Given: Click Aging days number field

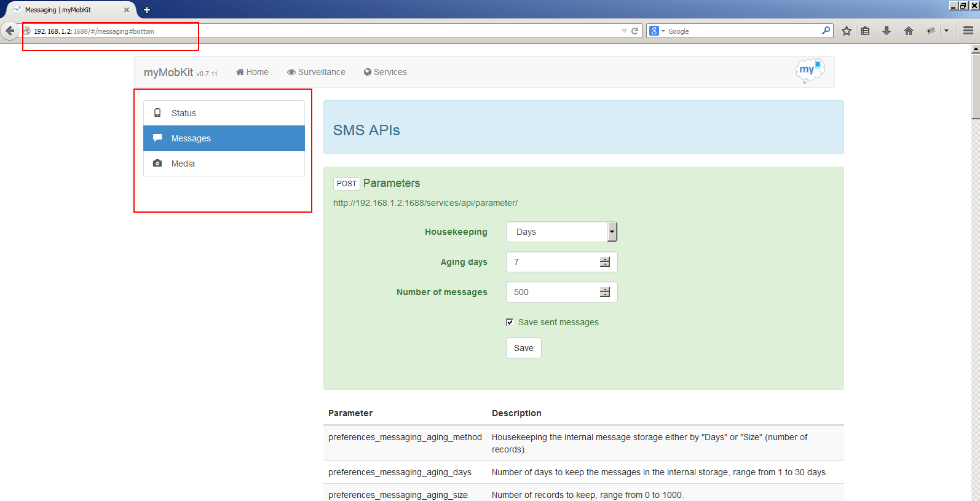Looking at the screenshot, I should tap(561, 262).
